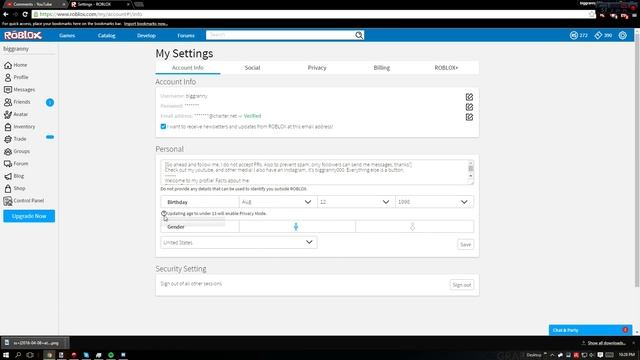Switch to Privacy tab
Viewport: 640px width, 360px height.
click(x=317, y=68)
